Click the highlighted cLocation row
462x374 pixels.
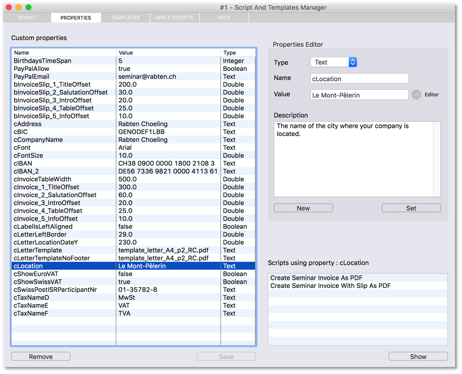[133, 266]
